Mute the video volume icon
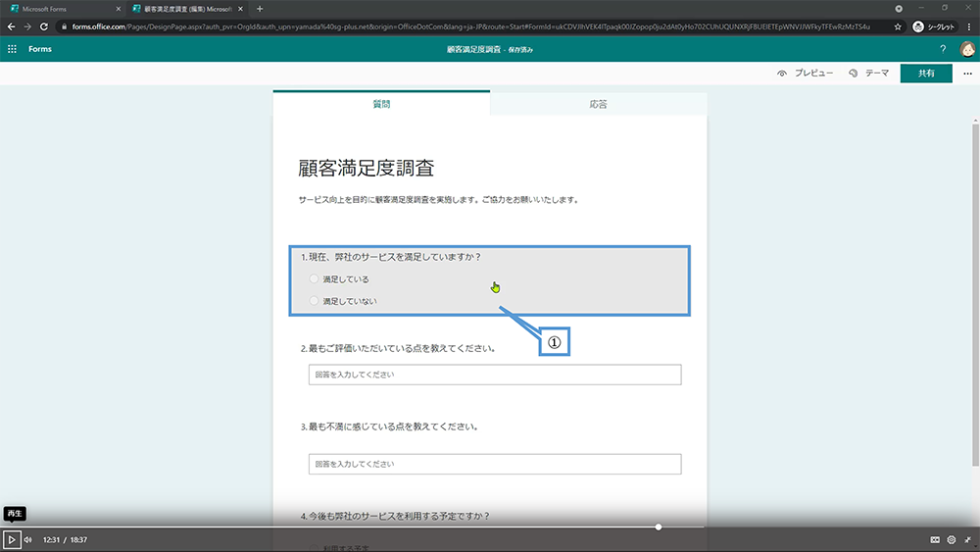This screenshot has height=552, width=980. [28, 539]
